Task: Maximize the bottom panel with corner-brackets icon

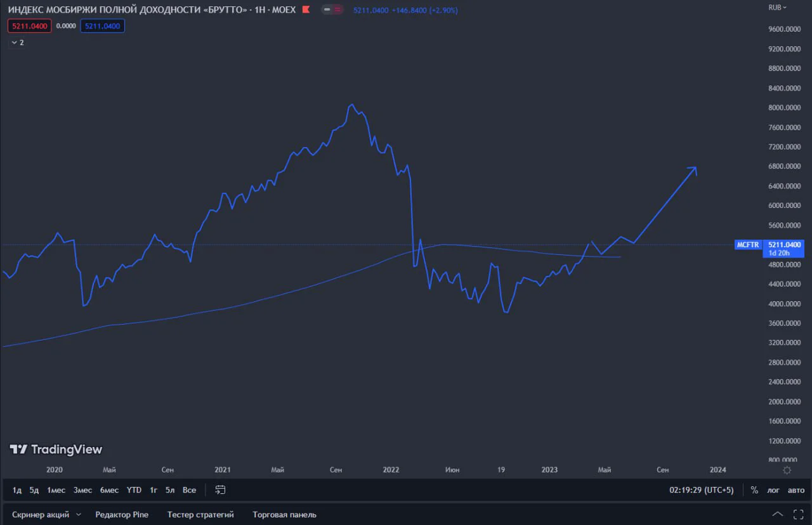Action: pyautogui.click(x=799, y=514)
